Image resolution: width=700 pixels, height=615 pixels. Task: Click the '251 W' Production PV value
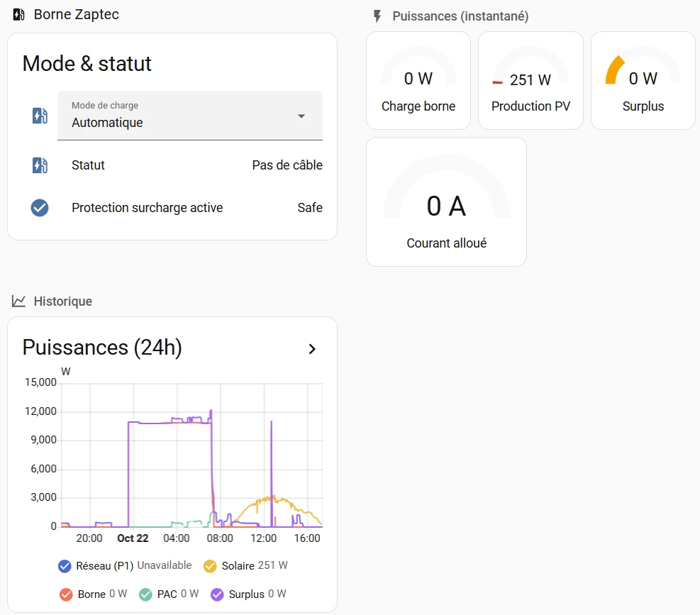[x=530, y=80]
